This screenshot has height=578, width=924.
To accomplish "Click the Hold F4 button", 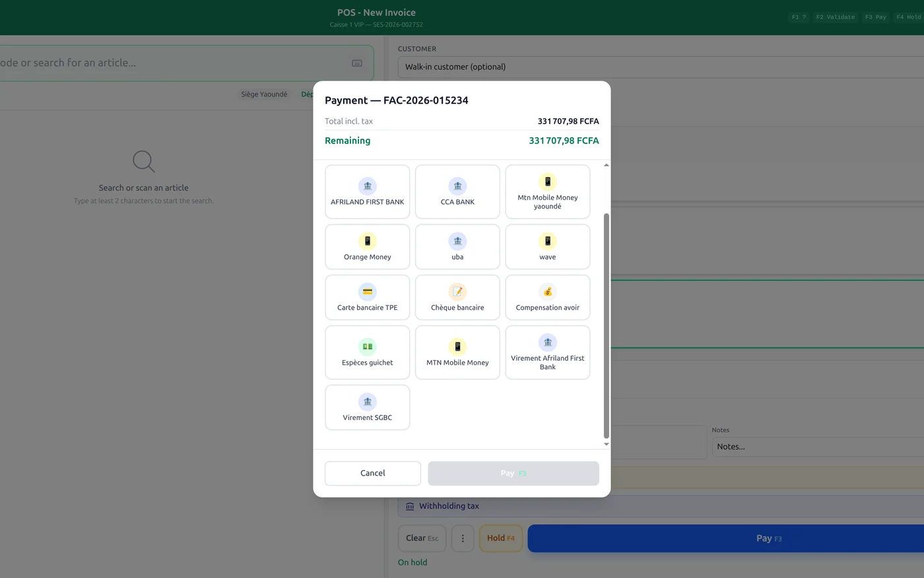I will click(x=501, y=538).
